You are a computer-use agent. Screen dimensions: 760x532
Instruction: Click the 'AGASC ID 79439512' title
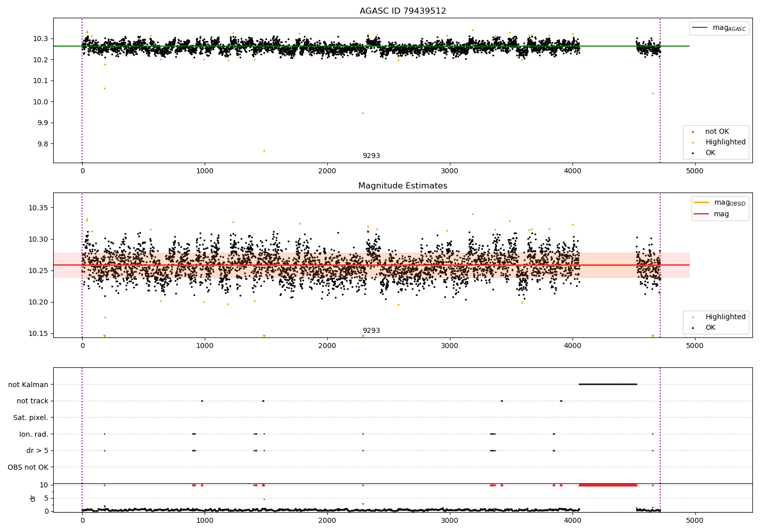click(x=403, y=11)
